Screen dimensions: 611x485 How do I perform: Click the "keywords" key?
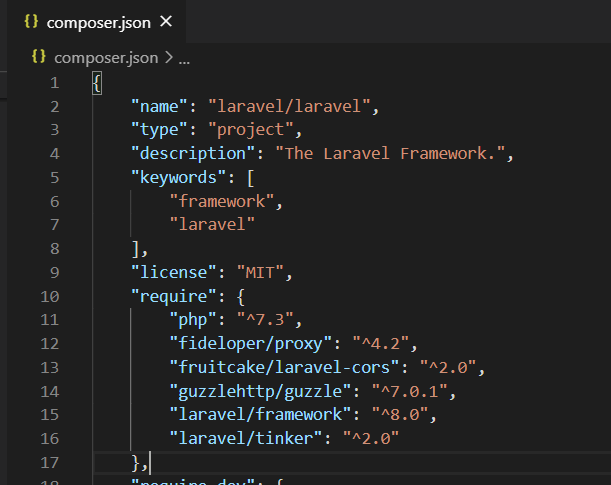pos(178,178)
